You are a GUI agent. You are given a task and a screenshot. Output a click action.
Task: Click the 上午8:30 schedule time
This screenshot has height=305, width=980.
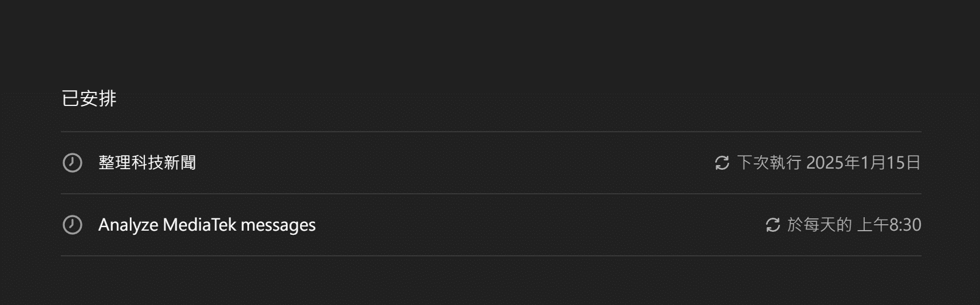pos(889,225)
